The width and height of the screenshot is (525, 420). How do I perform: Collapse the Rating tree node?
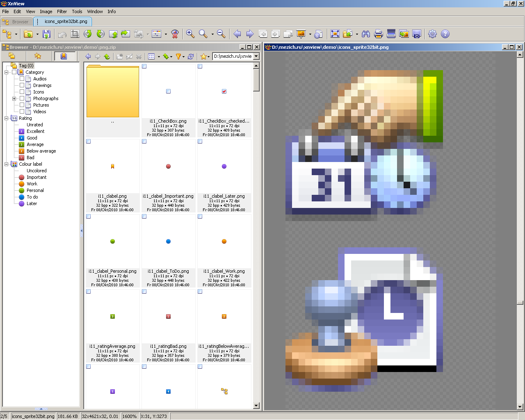tap(7, 118)
